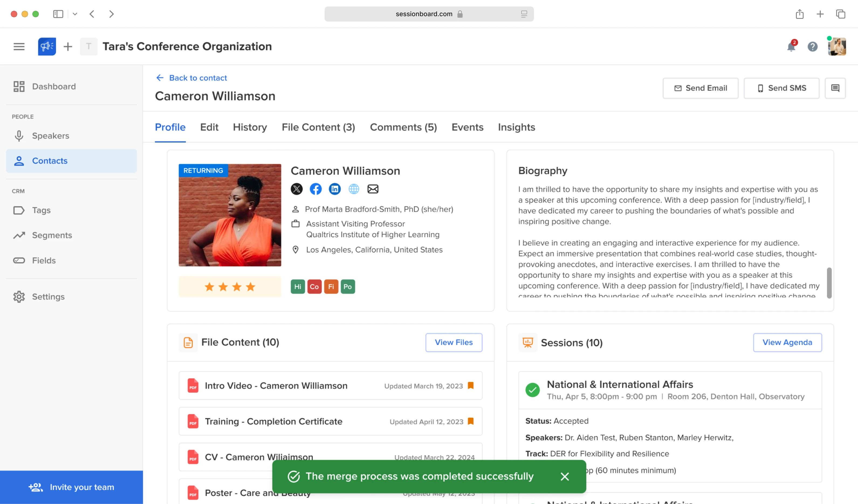Open the comments panel icon button
Viewport: 858px width, 504px height.
tap(835, 88)
